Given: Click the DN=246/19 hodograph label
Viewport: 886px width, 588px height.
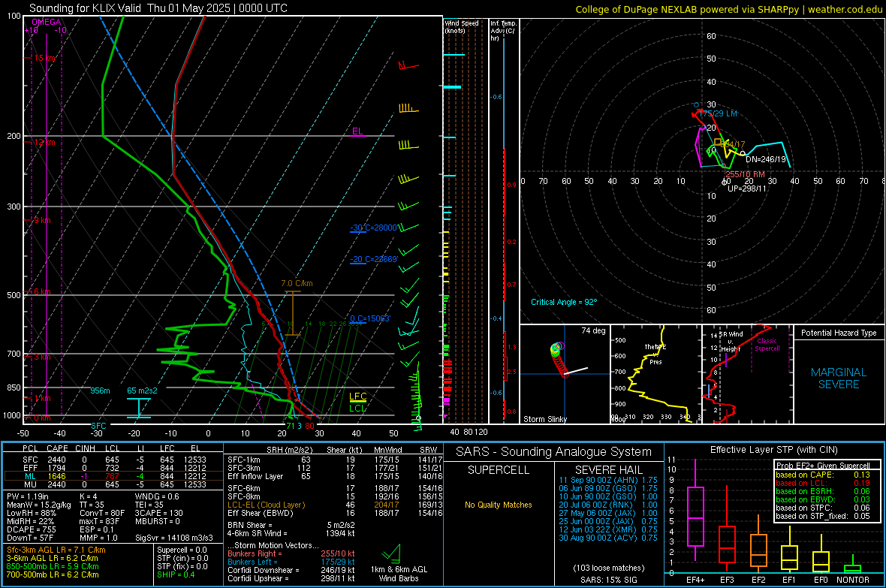Looking at the screenshot, I should click(x=766, y=159).
